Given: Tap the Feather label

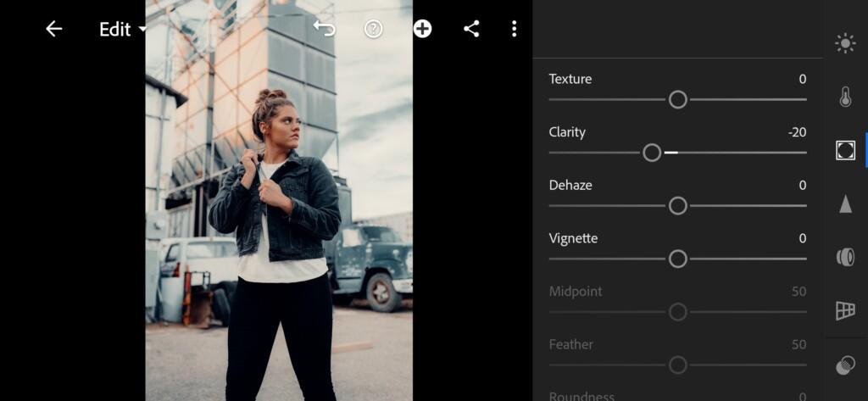Looking at the screenshot, I should click(x=570, y=344).
